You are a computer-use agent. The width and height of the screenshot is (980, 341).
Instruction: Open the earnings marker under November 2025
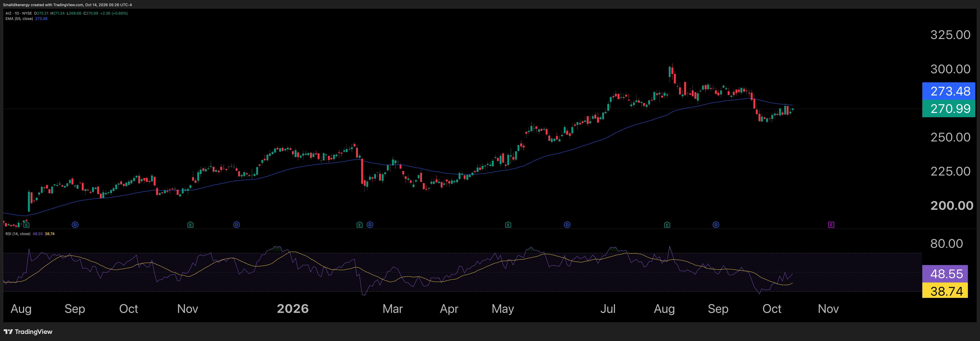pyautogui.click(x=190, y=225)
